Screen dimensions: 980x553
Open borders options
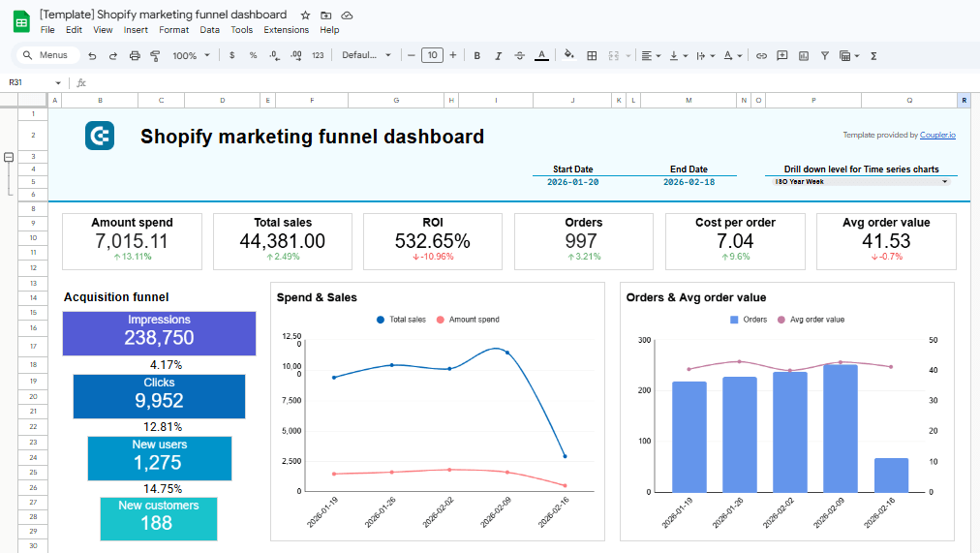click(x=592, y=55)
